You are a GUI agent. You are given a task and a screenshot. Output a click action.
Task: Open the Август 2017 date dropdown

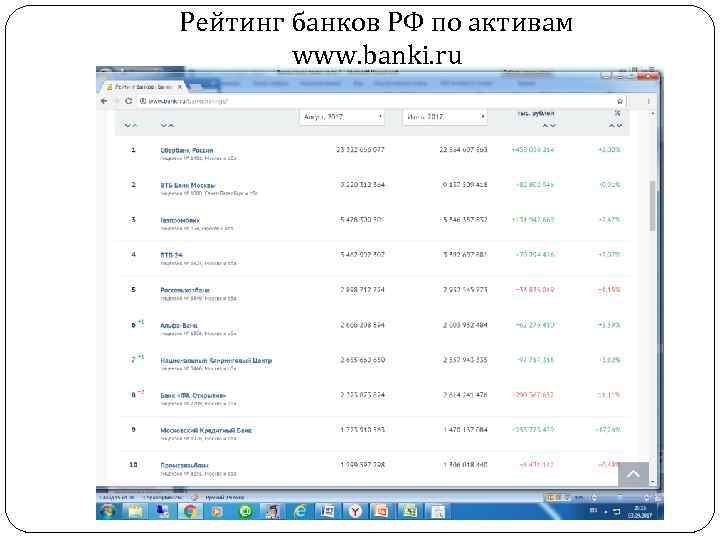(342, 117)
